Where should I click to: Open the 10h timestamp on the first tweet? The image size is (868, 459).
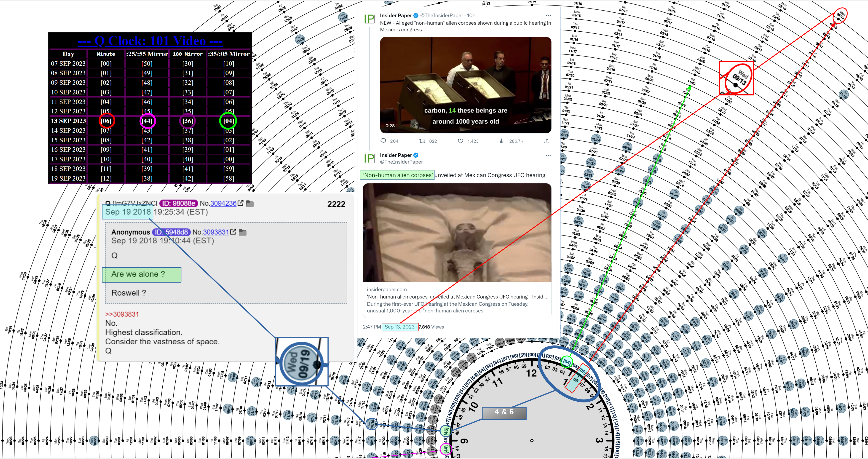click(471, 15)
